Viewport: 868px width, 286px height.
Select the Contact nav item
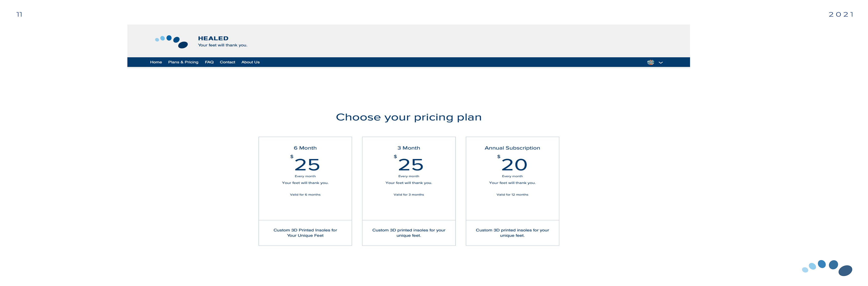coord(227,62)
